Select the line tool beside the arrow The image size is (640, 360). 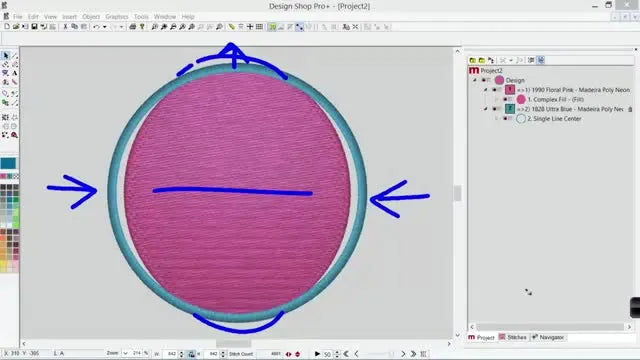(x=14, y=55)
